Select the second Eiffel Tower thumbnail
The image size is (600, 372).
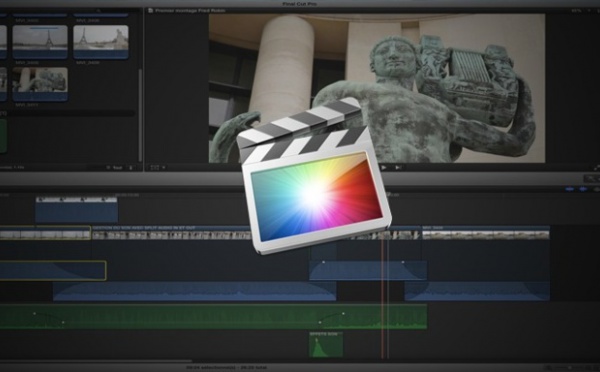coord(101,42)
